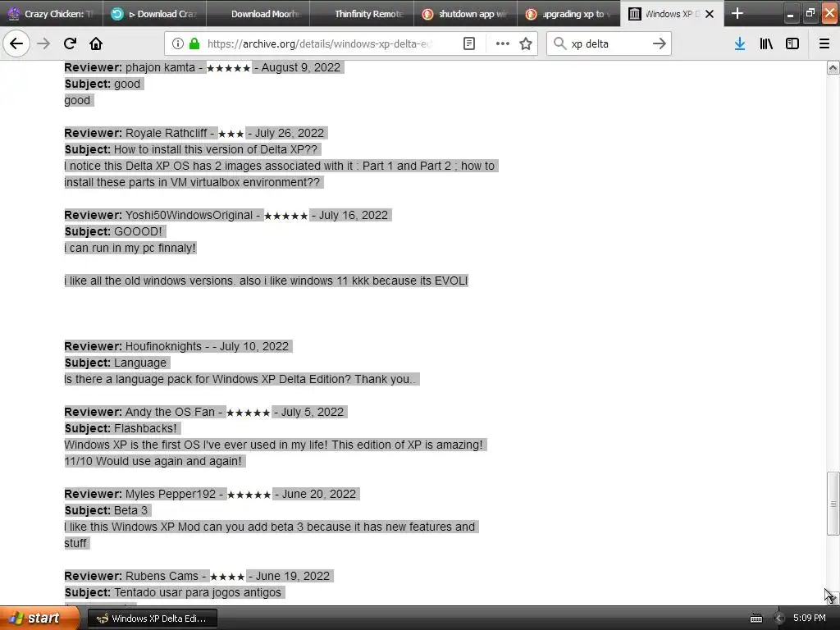Screen dimensions: 840x630
Task: Reload the current page
Action: [x=70, y=43]
